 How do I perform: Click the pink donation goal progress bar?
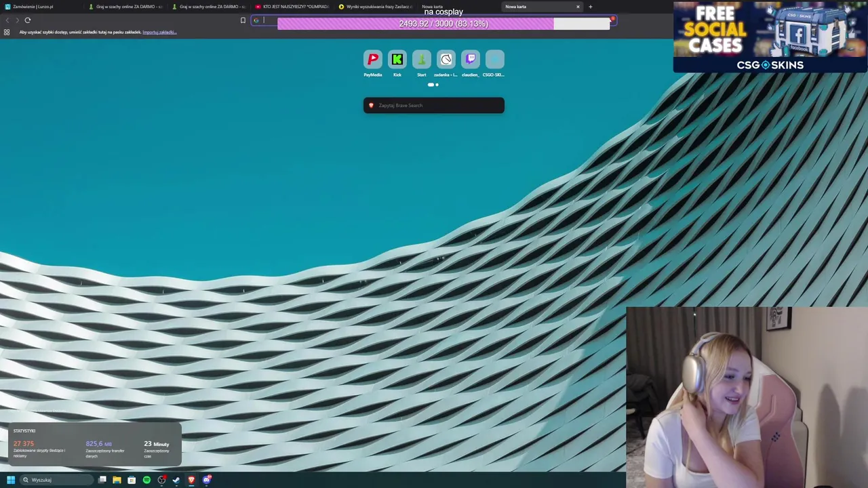(x=443, y=24)
